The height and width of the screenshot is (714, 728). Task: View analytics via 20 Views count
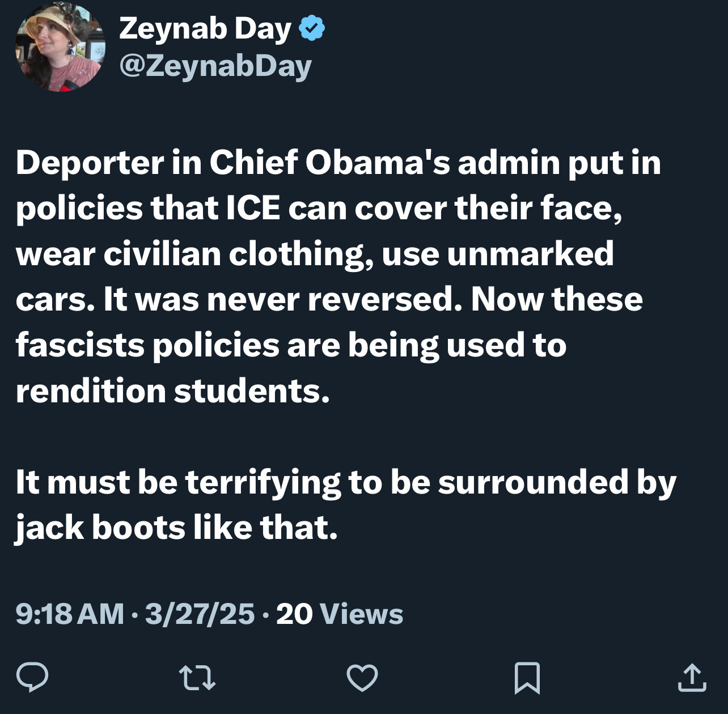(x=339, y=614)
